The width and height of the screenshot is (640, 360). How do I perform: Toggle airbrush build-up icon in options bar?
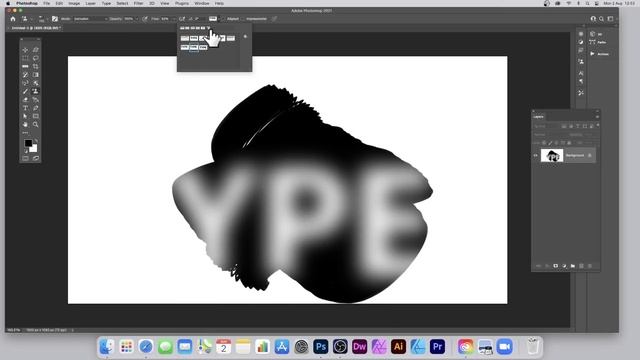(182, 19)
